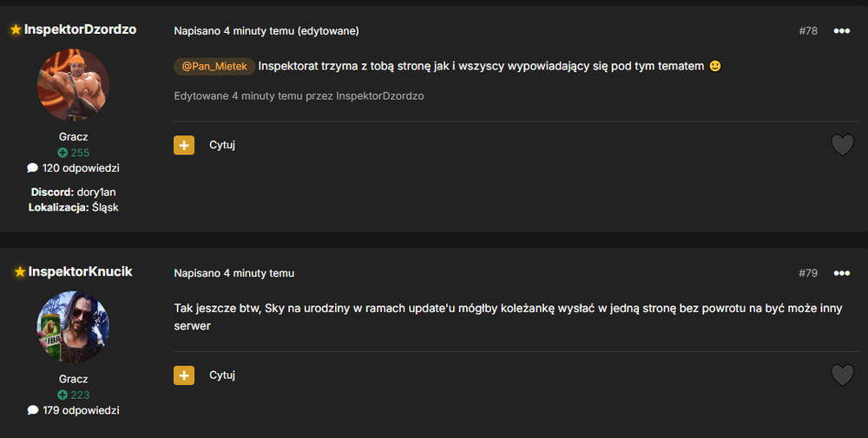Click InspektorKnucik's avatar image

click(73, 327)
